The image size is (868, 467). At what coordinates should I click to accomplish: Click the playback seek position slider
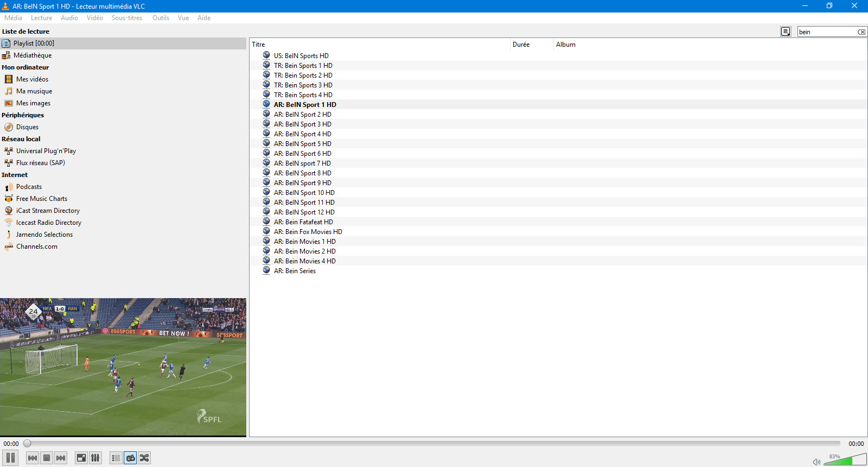(x=433, y=444)
